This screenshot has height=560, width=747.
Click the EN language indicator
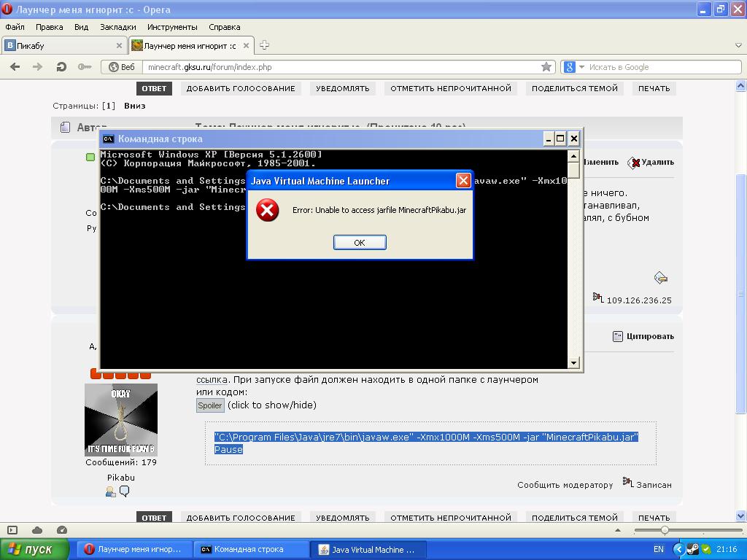click(659, 549)
